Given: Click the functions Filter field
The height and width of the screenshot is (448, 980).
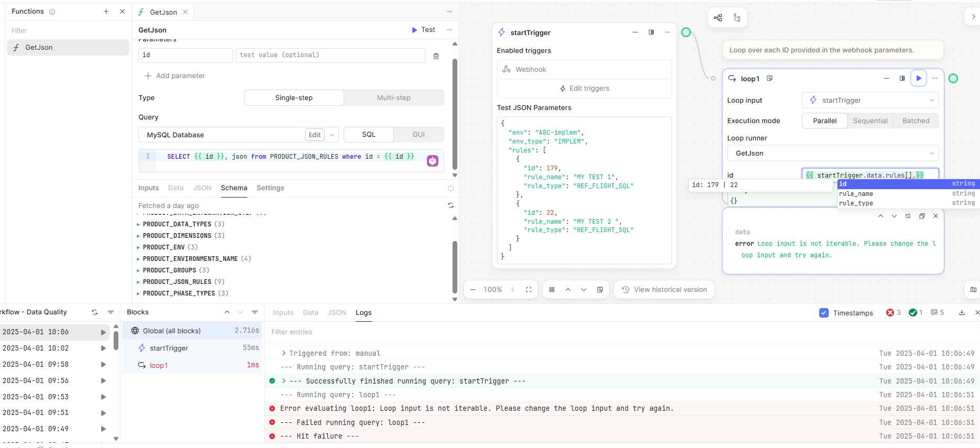Looking at the screenshot, I should (x=68, y=30).
